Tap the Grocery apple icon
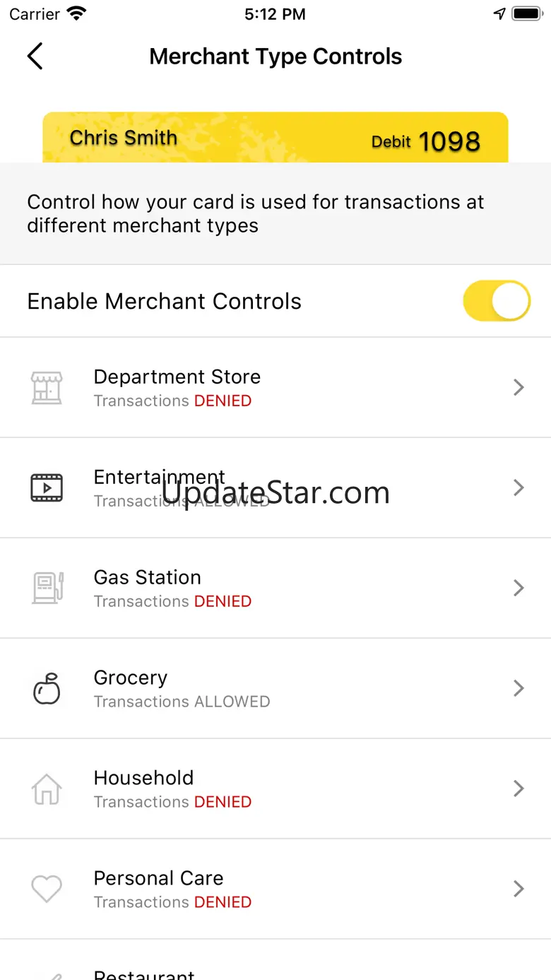551x980 pixels. [x=47, y=688]
